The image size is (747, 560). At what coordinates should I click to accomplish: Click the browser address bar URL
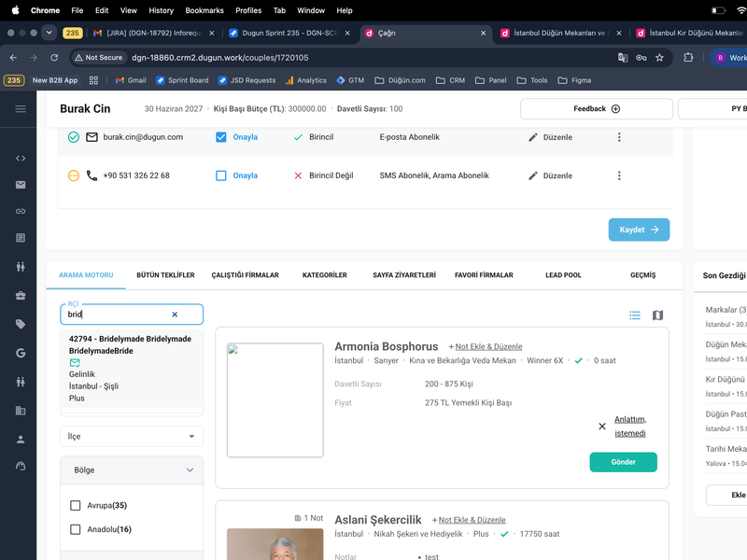pyautogui.click(x=220, y=58)
